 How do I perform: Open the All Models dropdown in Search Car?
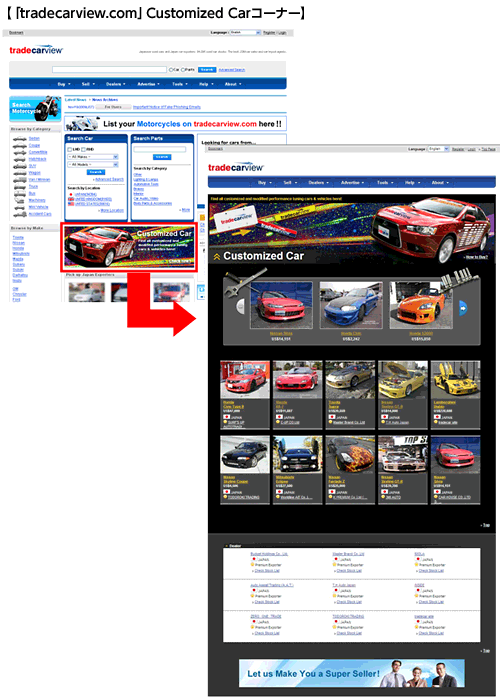[93, 165]
